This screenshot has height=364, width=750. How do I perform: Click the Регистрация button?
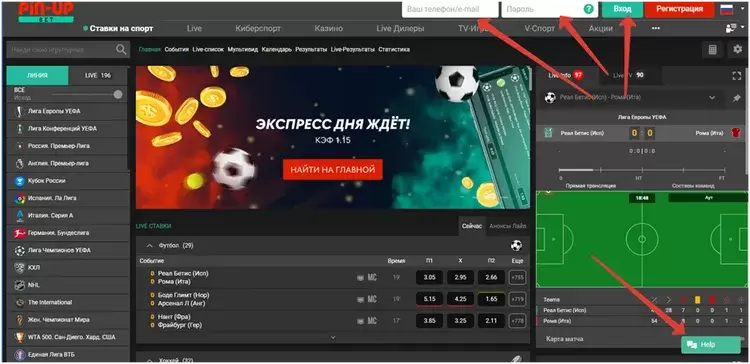[x=679, y=9]
